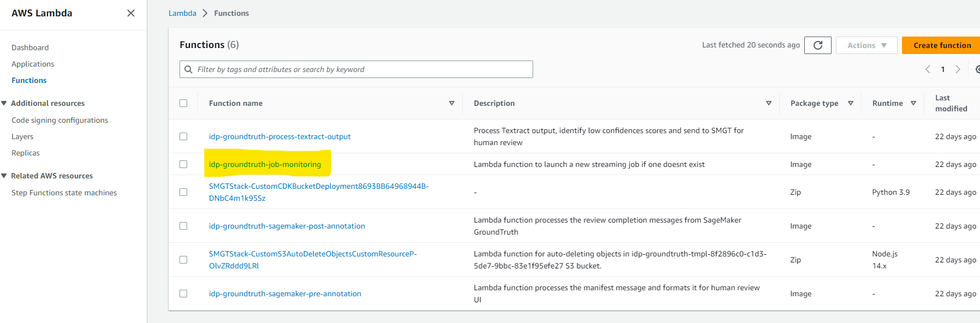The image size is (980, 323).
Task: Refresh the functions list
Action: [x=818, y=45]
